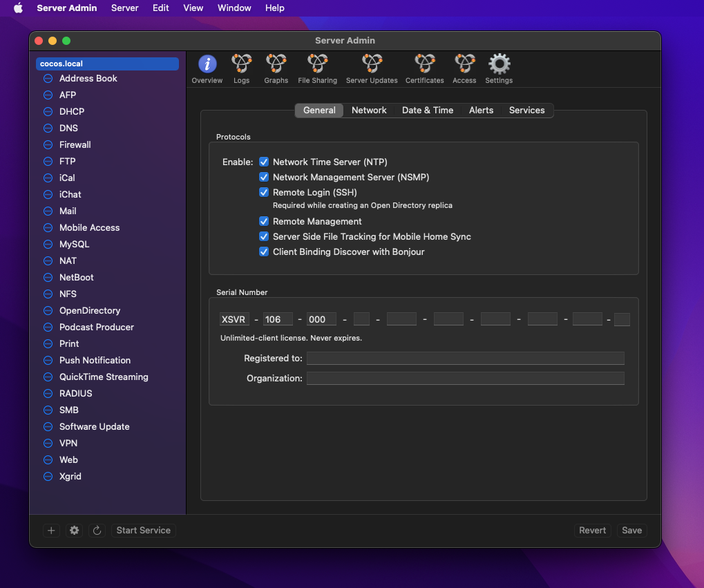Select the Firewall service in sidebar
704x588 pixels.
click(x=75, y=144)
